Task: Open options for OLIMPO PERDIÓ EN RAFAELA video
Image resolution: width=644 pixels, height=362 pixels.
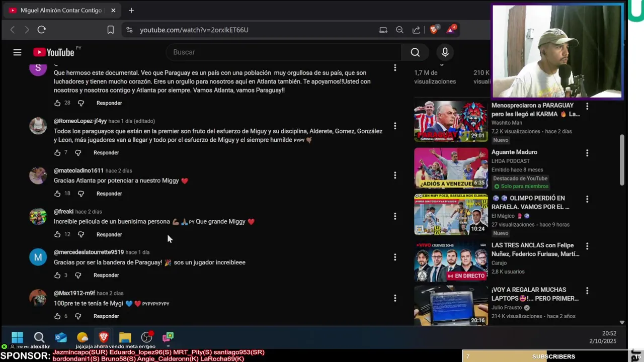Action: (587, 199)
